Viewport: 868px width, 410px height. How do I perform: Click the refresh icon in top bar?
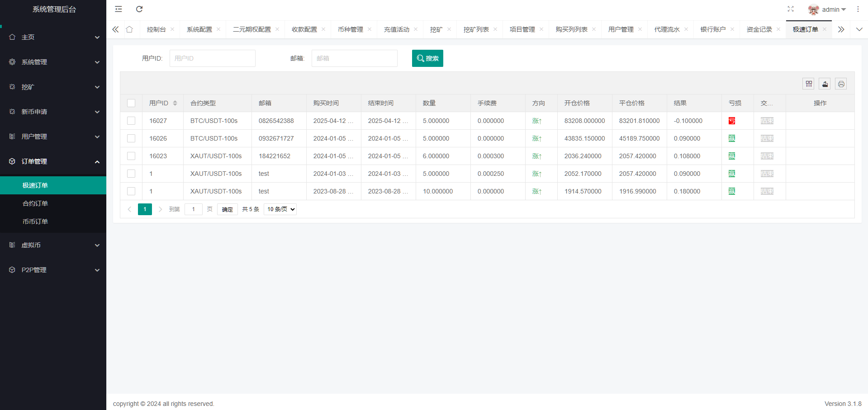point(139,9)
